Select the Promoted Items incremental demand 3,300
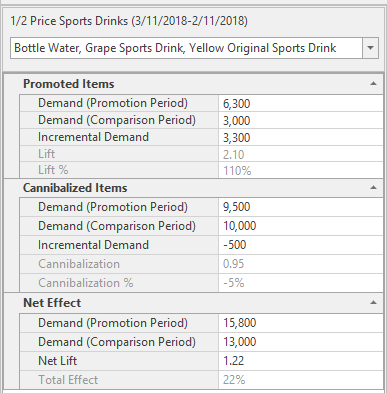387x393 pixels. [236, 138]
